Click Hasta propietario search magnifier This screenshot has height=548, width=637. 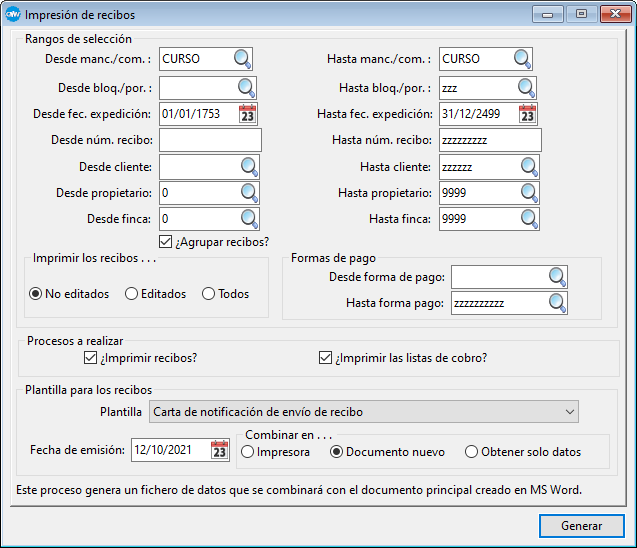click(x=528, y=193)
